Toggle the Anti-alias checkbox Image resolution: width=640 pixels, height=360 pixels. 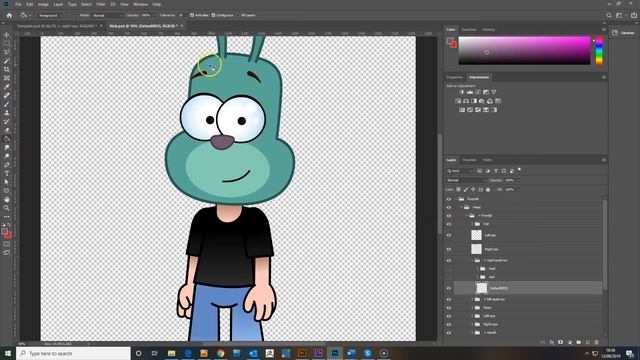[x=192, y=15]
